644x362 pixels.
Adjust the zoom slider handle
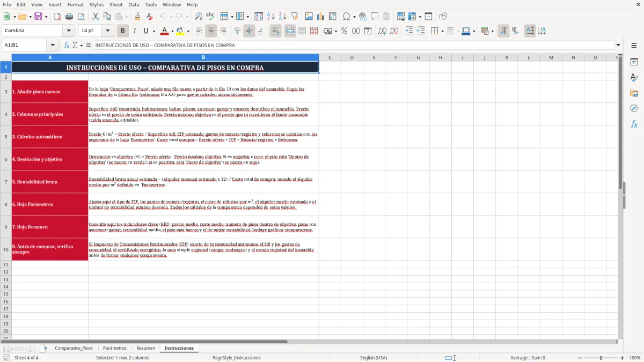click(601, 358)
